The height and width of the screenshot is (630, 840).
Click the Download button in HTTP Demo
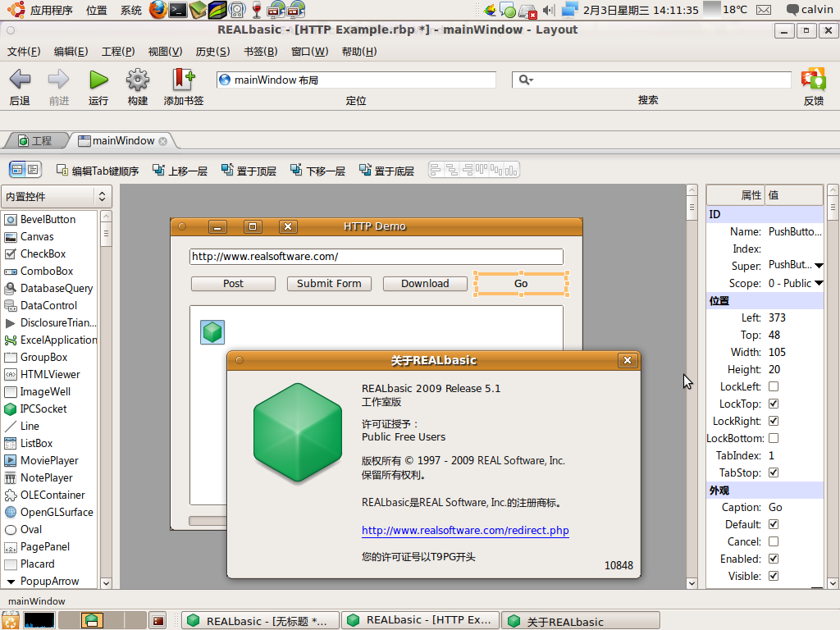tap(425, 283)
